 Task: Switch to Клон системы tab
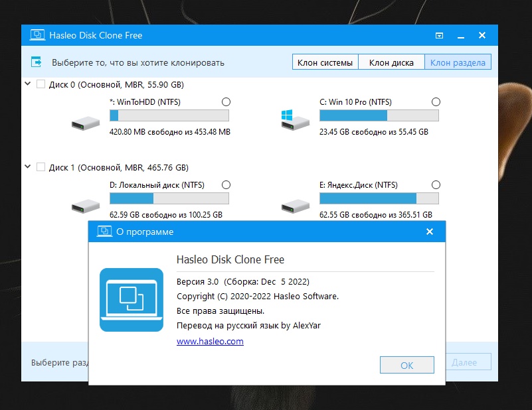(325, 62)
